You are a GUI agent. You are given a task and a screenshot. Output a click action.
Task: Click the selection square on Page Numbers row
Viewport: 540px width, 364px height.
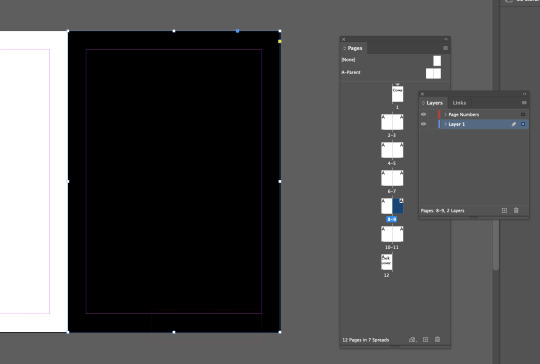pos(523,114)
